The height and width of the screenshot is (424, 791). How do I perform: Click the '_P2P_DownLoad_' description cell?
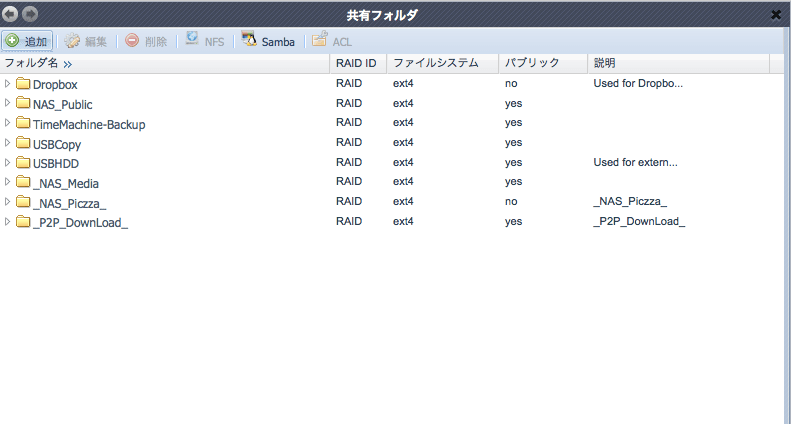639,222
